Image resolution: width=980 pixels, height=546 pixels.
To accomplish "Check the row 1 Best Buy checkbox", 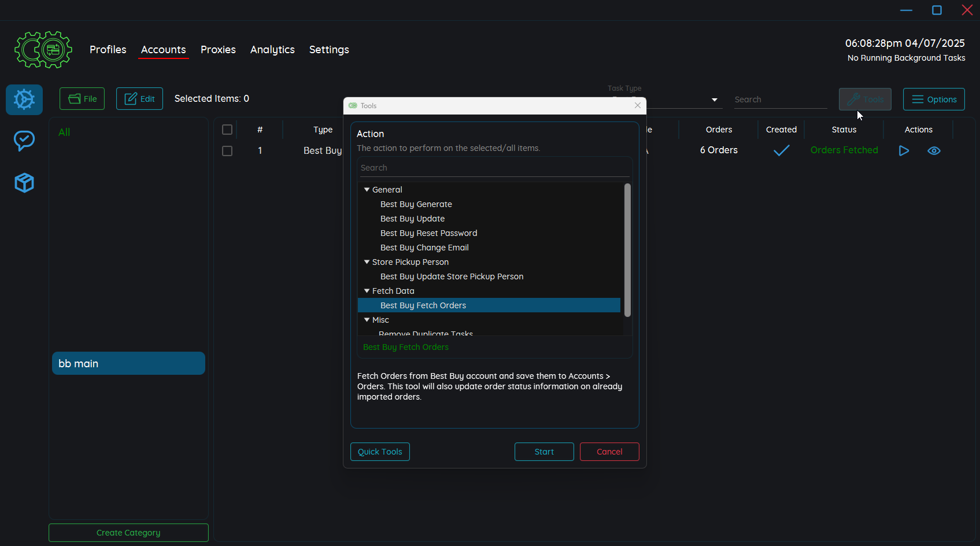I will tap(227, 151).
